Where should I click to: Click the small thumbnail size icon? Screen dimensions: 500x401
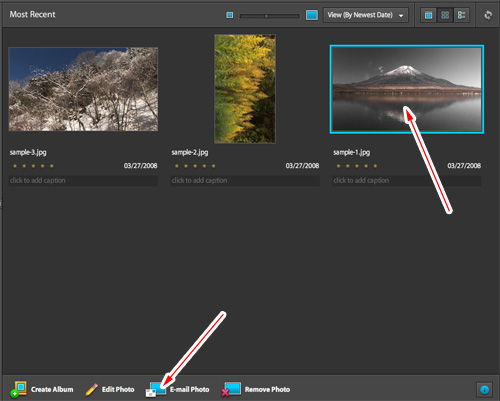tap(230, 15)
